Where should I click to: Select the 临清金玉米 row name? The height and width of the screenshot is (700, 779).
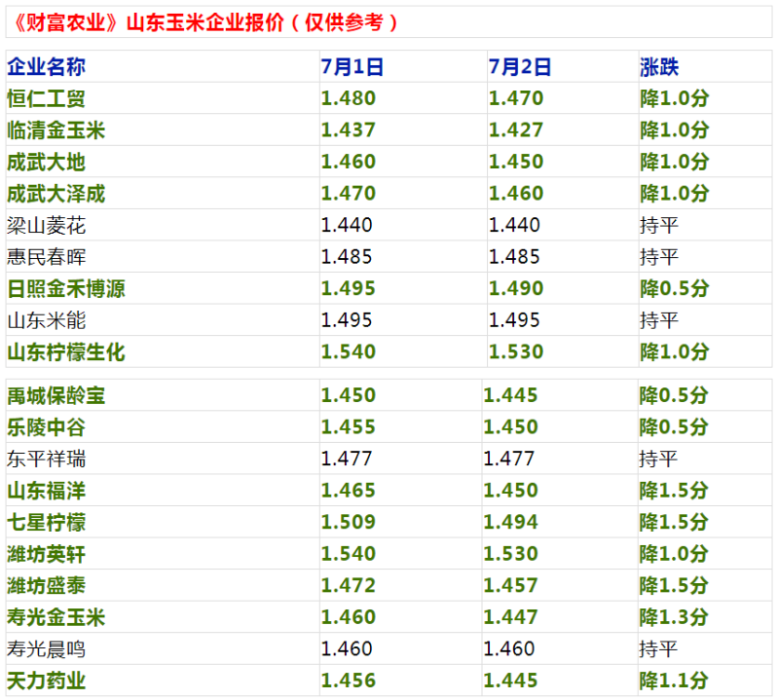coord(56,130)
